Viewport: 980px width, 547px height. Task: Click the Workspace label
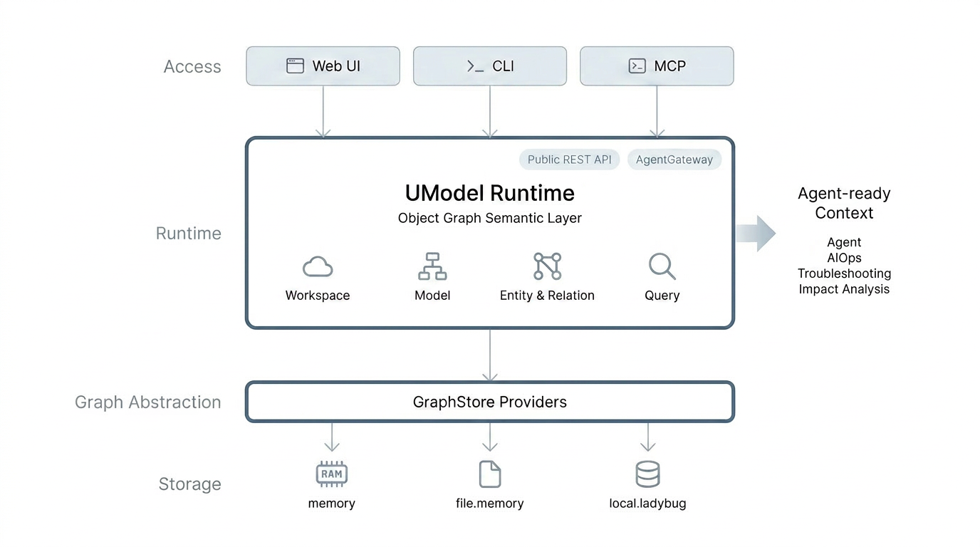pos(318,296)
